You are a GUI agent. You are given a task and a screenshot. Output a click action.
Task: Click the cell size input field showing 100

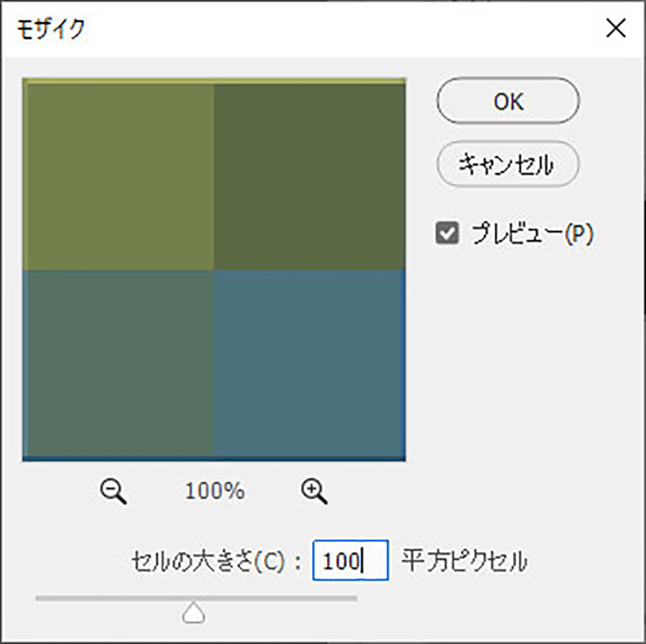pyautogui.click(x=350, y=560)
